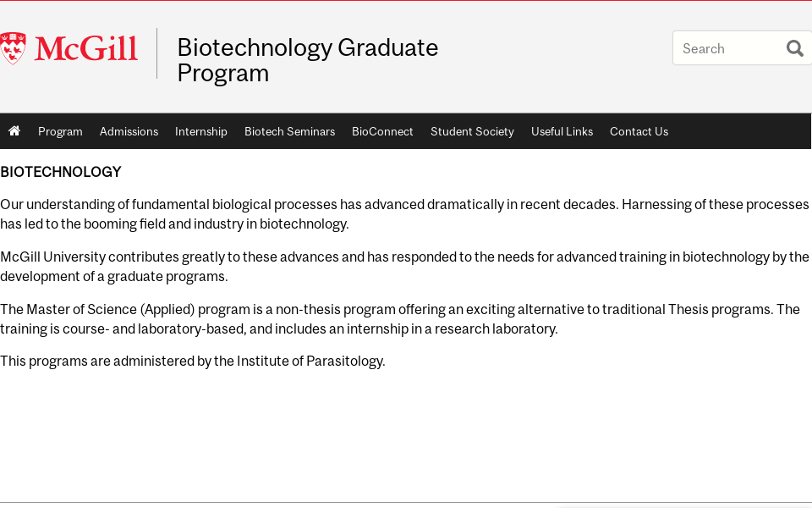Open the Contact Us page

[x=639, y=131]
